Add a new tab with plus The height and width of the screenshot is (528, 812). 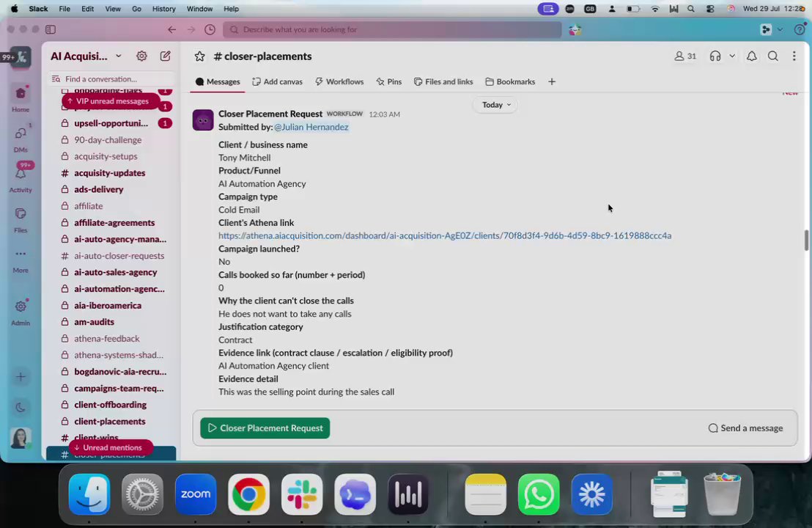point(552,82)
